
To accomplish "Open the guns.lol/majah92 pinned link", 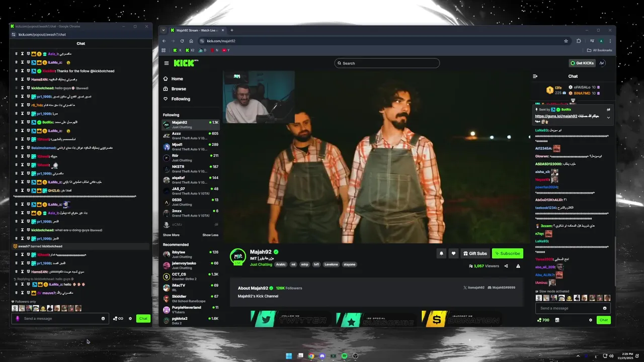I will coord(556,116).
